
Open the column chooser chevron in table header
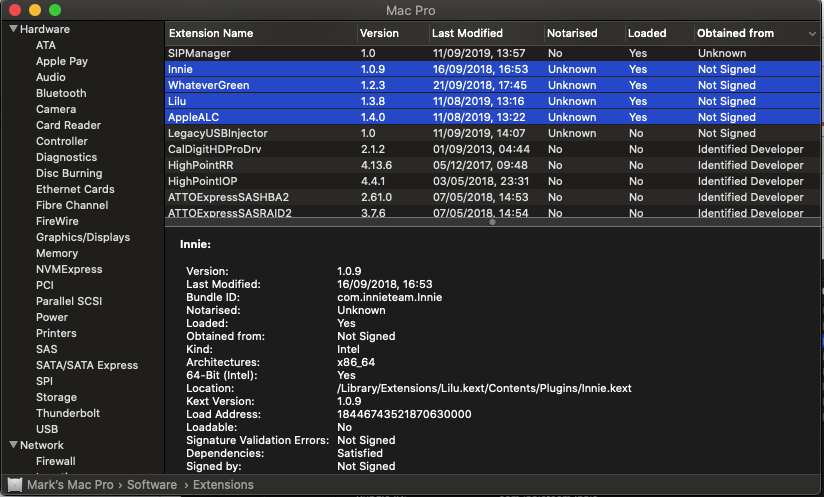[812, 34]
